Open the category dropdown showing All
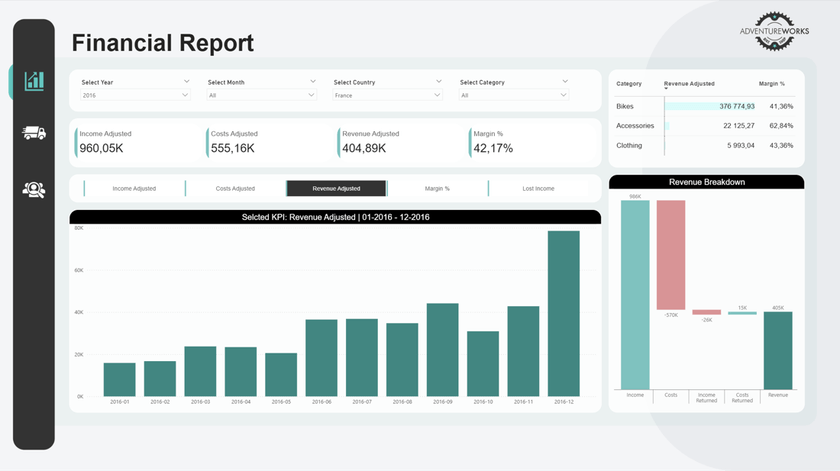 [x=514, y=95]
